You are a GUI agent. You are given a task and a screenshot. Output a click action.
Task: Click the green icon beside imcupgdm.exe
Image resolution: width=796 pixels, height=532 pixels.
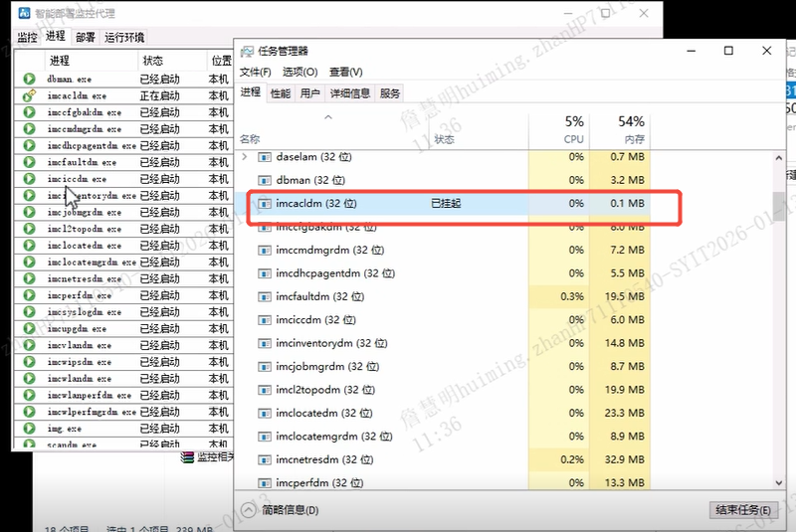pos(30,328)
